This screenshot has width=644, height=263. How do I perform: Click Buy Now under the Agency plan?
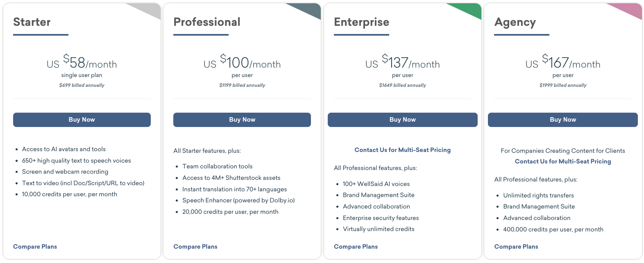(x=563, y=120)
